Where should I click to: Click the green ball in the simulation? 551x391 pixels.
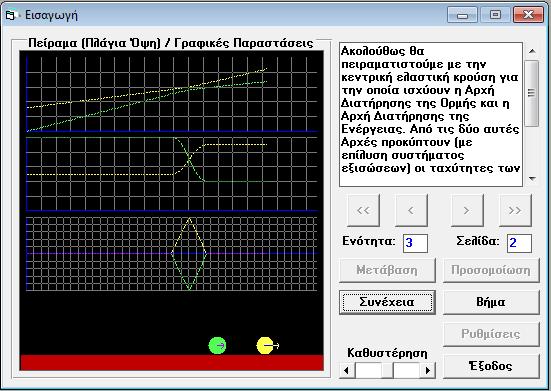(217, 345)
